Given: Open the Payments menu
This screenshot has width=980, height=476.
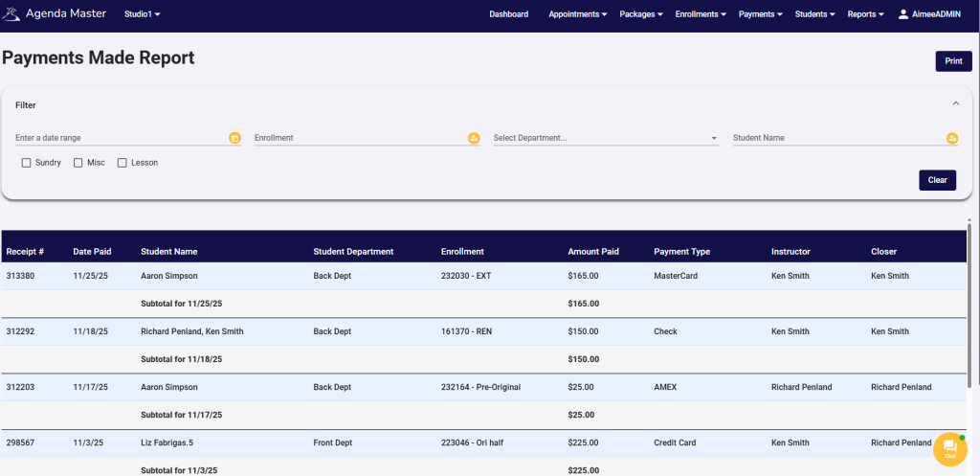Looking at the screenshot, I should [761, 14].
